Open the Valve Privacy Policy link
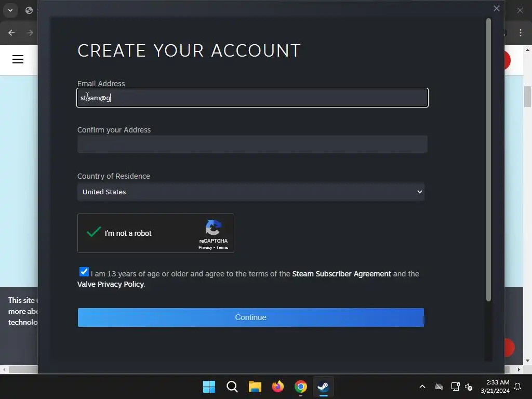The image size is (532, 399). click(111, 284)
